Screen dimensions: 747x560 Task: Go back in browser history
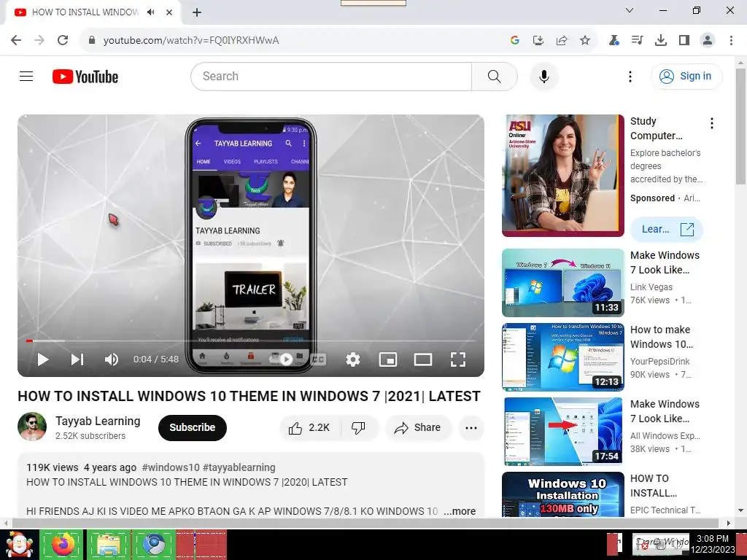pyautogui.click(x=16, y=40)
